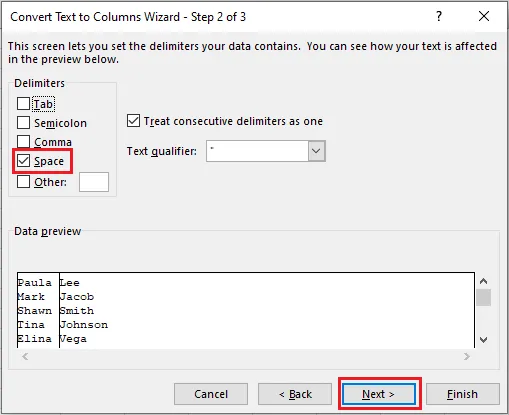
Task: Click the Finish button
Action: pos(463,394)
